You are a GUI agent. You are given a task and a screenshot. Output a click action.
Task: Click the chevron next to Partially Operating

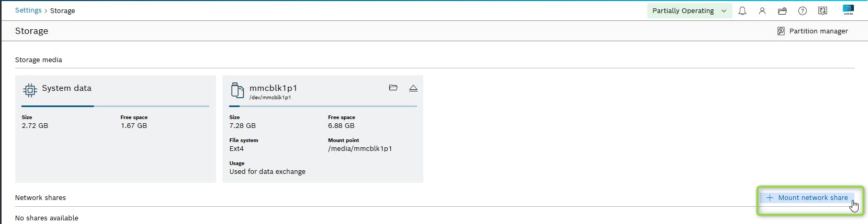724,11
